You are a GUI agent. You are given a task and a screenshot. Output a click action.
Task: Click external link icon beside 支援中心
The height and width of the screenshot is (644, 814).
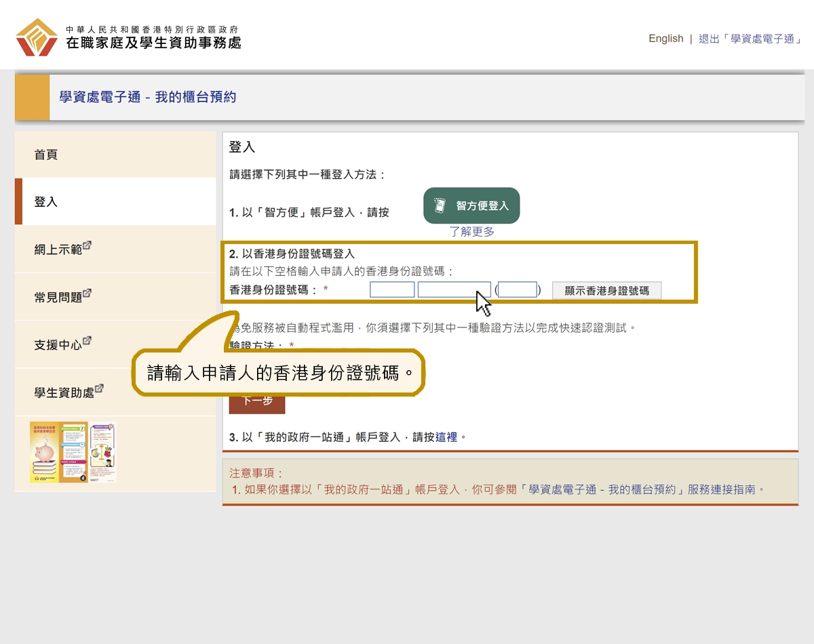[x=87, y=341]
